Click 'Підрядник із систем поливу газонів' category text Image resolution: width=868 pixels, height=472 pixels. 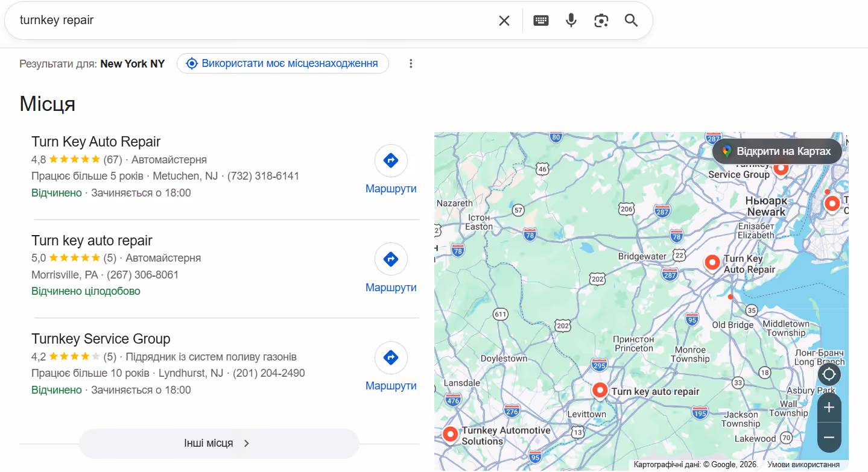point(211,357)
